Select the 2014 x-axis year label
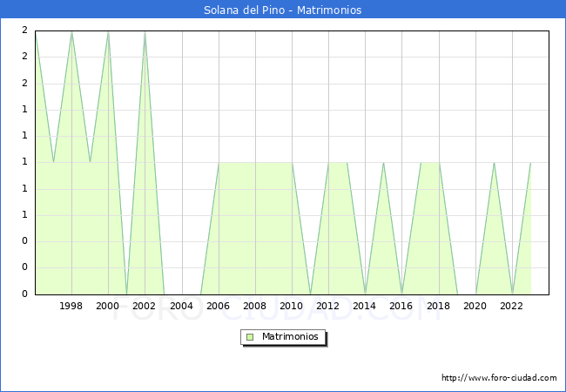 365,307
